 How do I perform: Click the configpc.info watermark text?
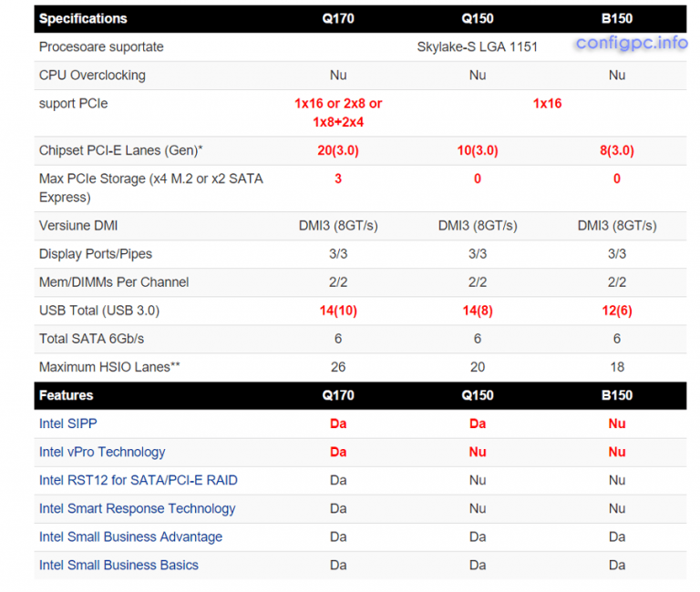[632, 43]
